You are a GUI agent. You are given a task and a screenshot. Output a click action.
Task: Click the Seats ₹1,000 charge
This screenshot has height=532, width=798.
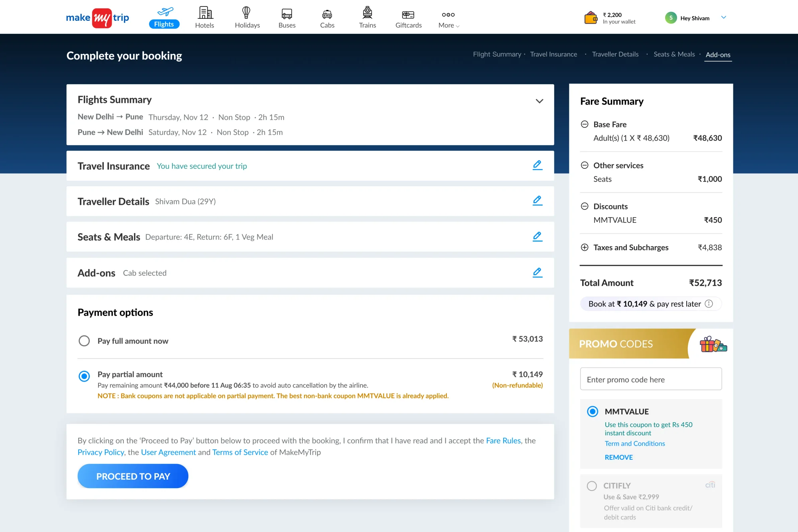tap(710, 179)
